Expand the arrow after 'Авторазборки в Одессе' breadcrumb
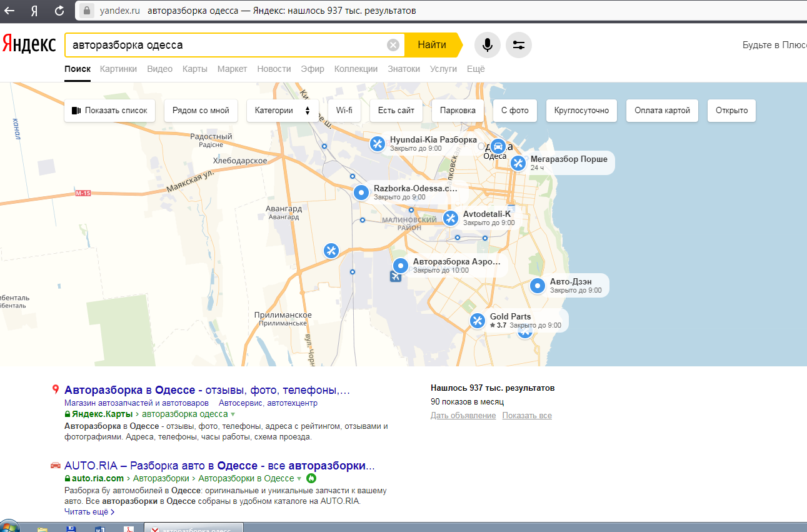Viewport: 807px width, 532px height. click(x=299, y=479)
